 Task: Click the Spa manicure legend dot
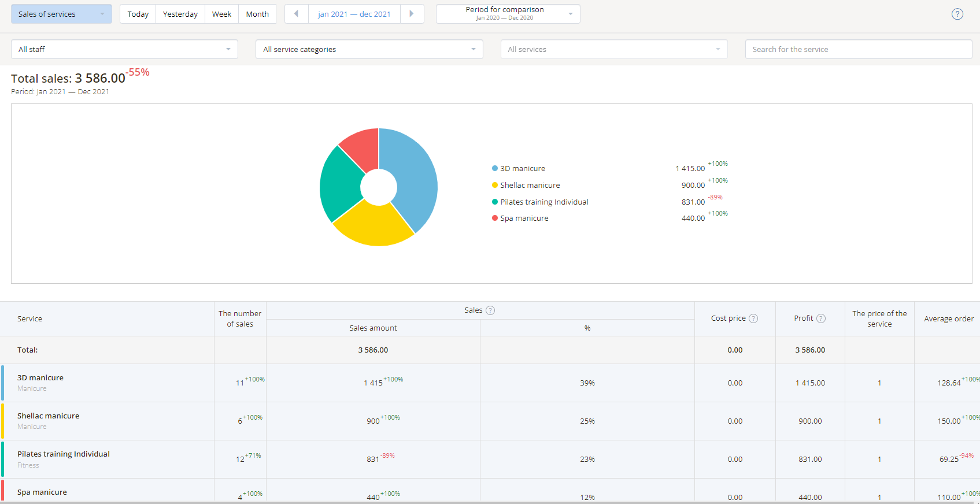(495, 218)
